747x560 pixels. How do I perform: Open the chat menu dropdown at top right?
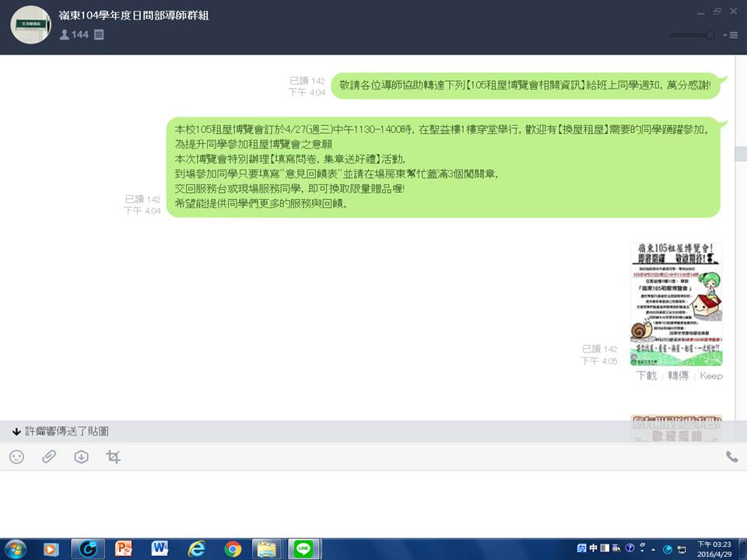pos(731,35)
